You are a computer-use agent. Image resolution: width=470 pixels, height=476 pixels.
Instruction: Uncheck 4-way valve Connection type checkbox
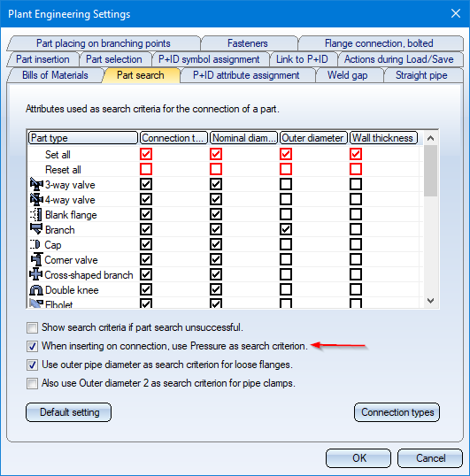click(x=146, y=199)
